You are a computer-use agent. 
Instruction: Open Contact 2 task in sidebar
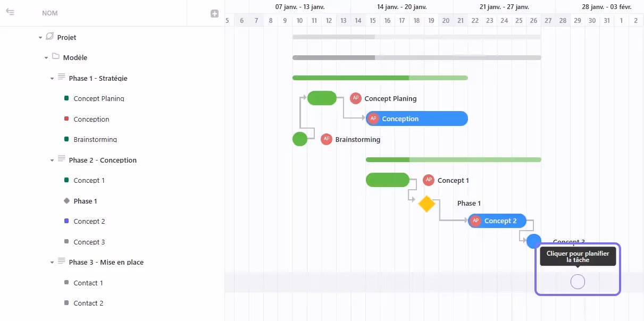click(88, 303)
